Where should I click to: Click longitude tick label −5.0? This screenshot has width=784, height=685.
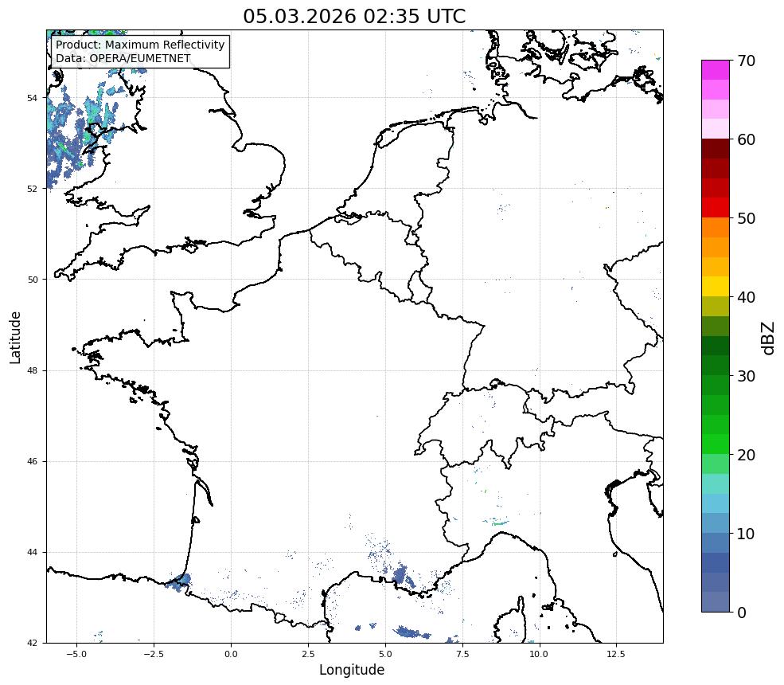tap(76, 654)
